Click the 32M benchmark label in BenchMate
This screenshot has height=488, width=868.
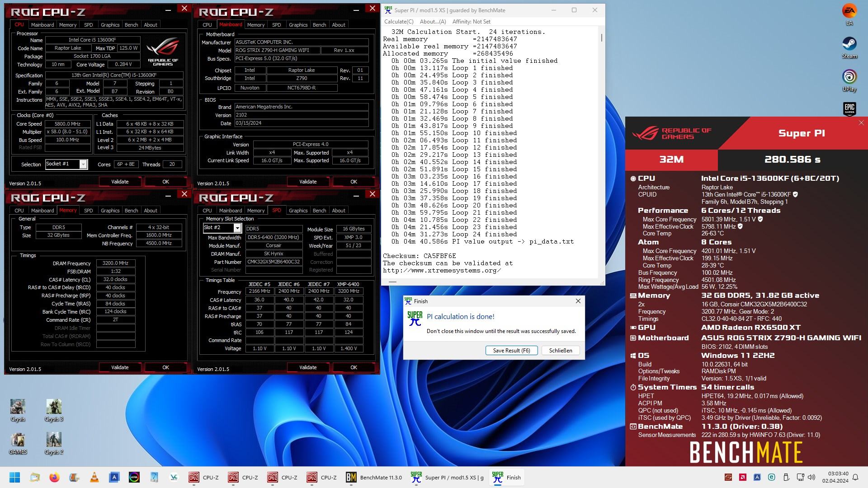[671, 160]
